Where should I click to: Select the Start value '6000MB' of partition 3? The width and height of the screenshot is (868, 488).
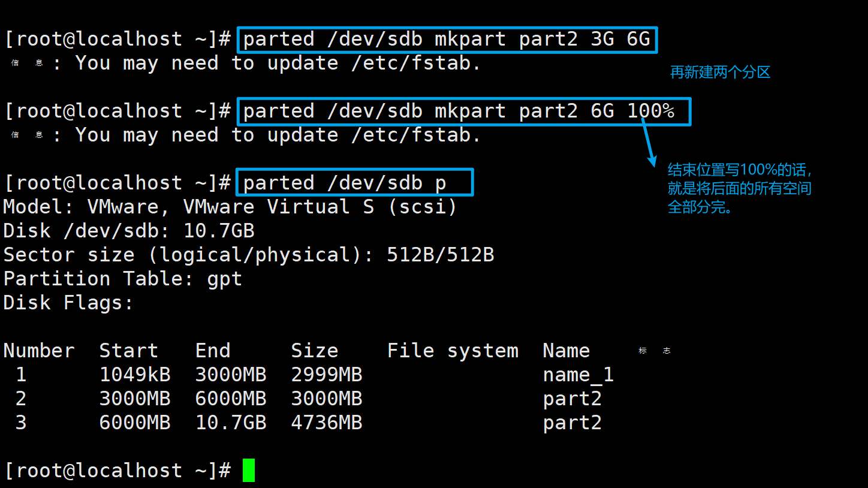pos(135,423)
